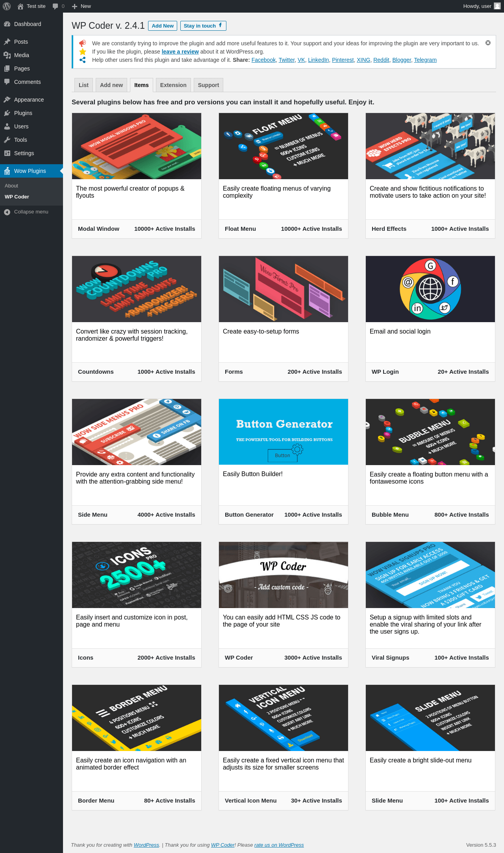
Task: Switch to the Add new tab
Action: (x=111, y=85)
